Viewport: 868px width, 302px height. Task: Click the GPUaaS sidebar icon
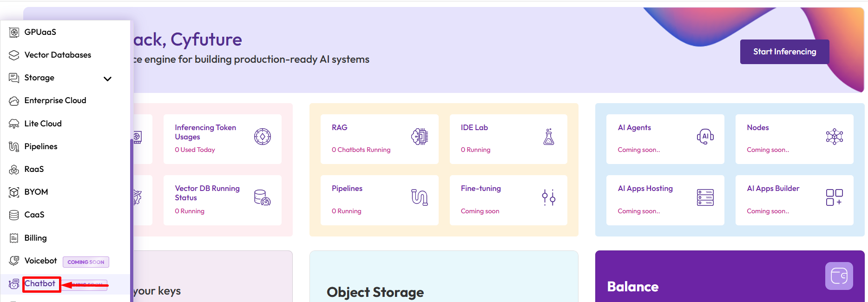pos(14,32)
